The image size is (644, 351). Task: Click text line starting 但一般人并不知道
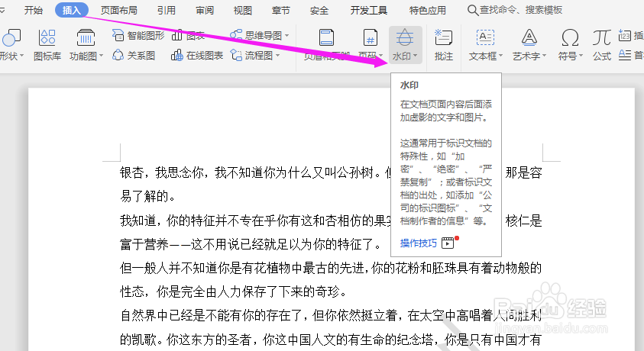(331, 268)
